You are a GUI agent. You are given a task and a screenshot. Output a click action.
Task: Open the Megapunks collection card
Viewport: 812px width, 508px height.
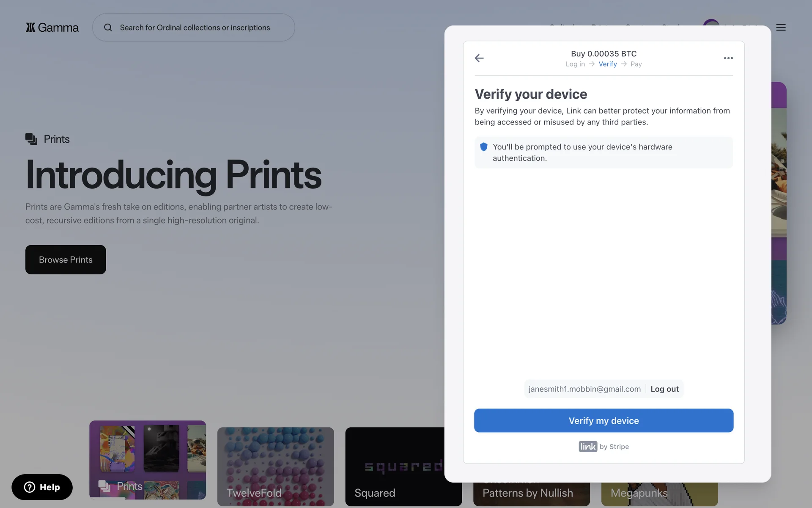(659, 494)
